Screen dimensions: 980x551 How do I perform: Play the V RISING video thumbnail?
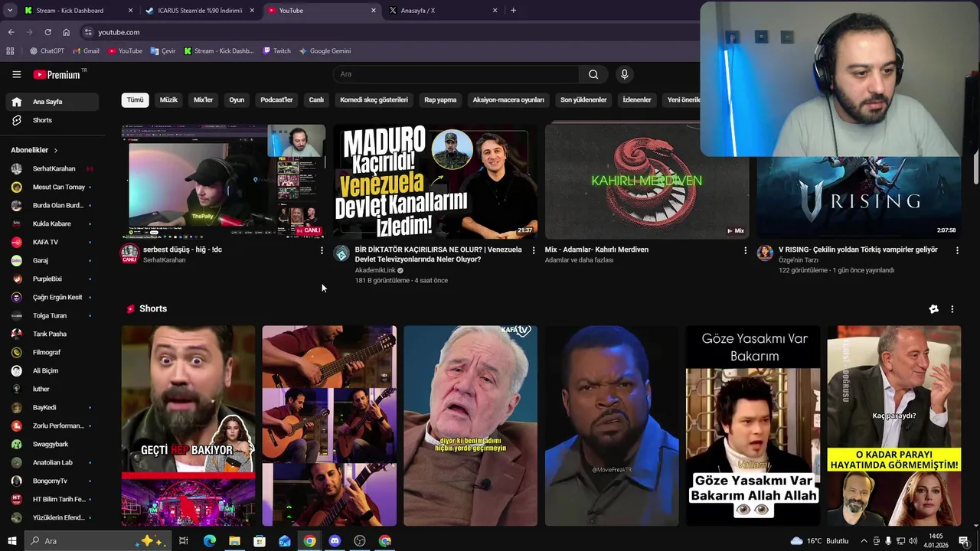tap(858, 198)
